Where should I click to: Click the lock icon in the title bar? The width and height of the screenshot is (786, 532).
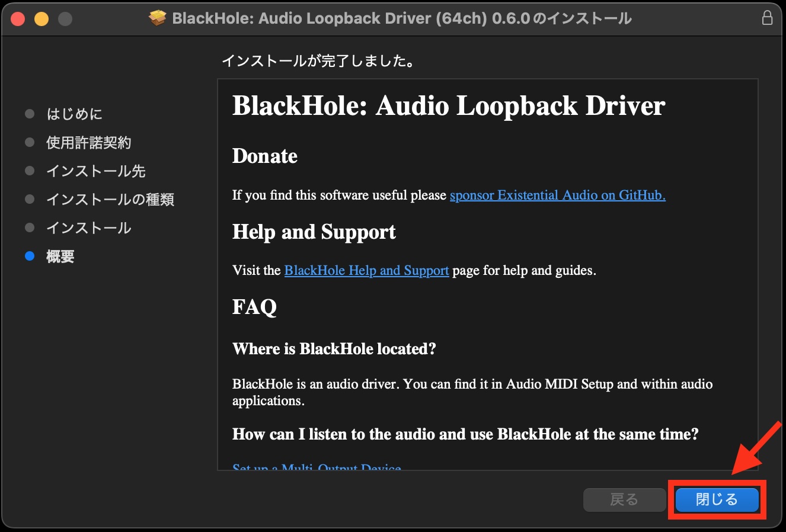(x=767, y=18)
